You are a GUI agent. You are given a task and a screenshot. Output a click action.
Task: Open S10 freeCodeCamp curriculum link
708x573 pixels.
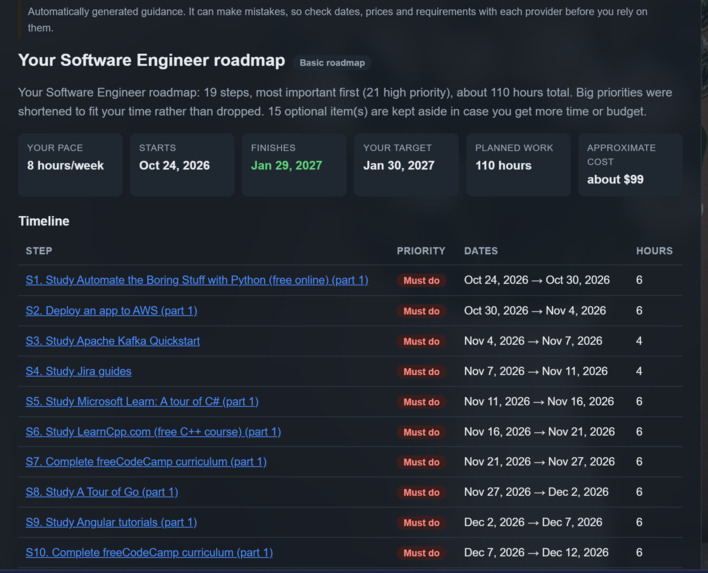[x=149, y=552]
